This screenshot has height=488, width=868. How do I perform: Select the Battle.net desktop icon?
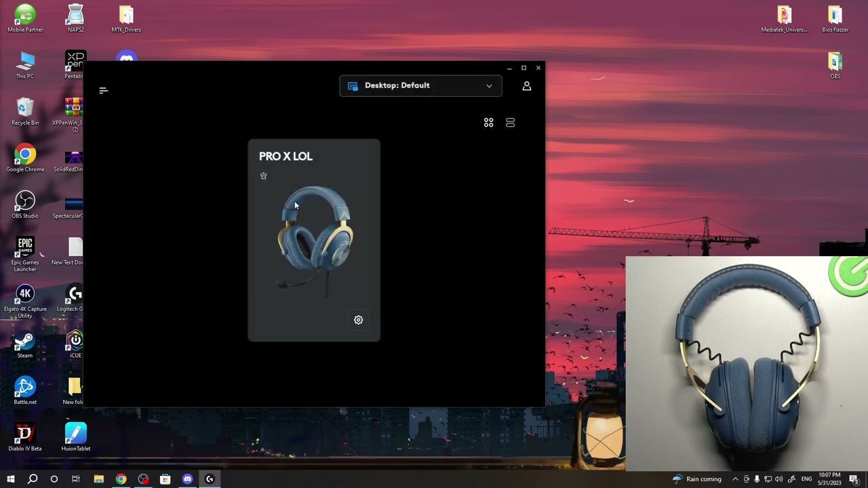point(25,391)
